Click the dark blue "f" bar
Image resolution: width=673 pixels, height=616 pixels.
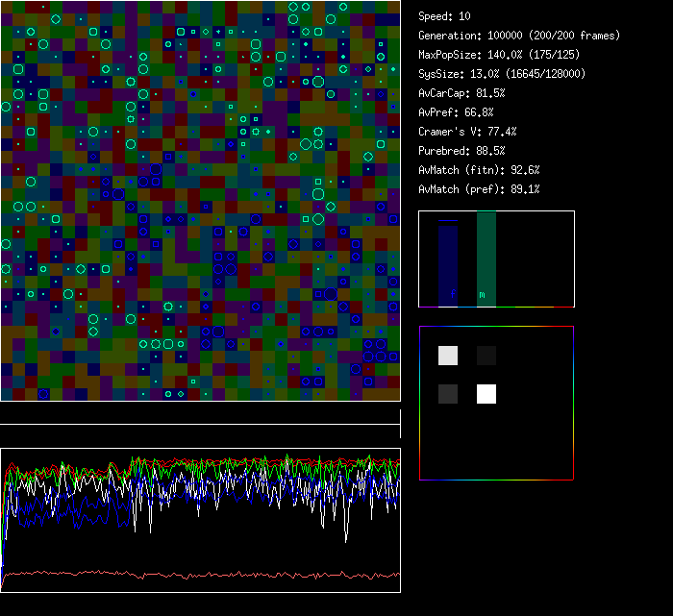448,264
